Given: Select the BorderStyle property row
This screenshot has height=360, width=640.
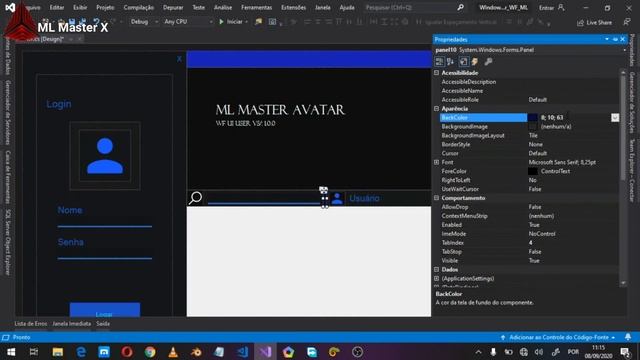Looking at the screenshot, I should tap(529, 144).
